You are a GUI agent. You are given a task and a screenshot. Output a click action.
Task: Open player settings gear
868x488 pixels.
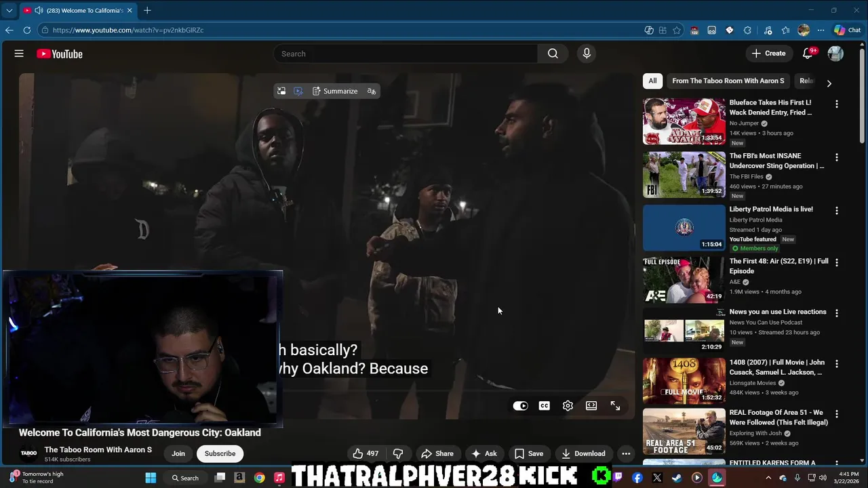tap(568, 405)
